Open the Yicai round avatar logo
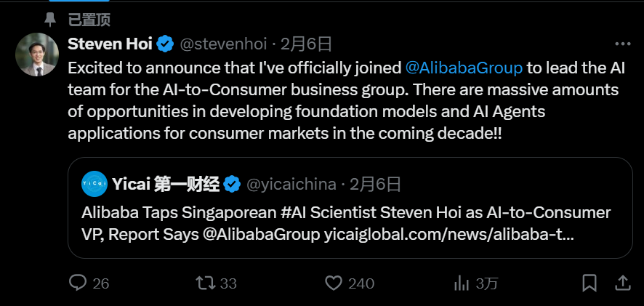644x306 pixels. pyautogui.click(x=94, y=185)
